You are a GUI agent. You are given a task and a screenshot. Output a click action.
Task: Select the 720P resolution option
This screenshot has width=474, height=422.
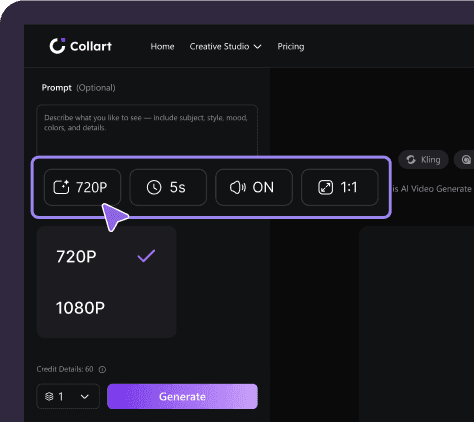pos(106,256)
